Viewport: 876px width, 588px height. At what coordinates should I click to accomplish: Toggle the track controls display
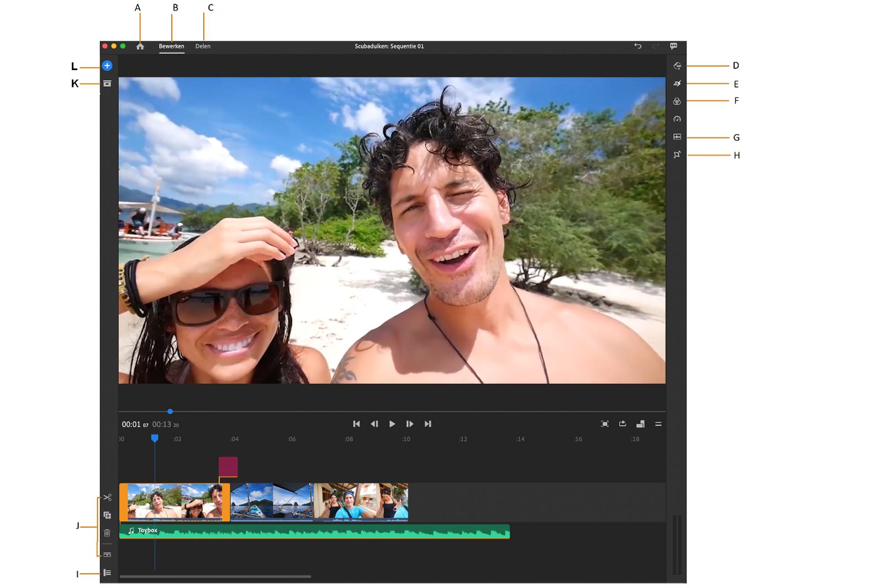(x=107, y=573)
